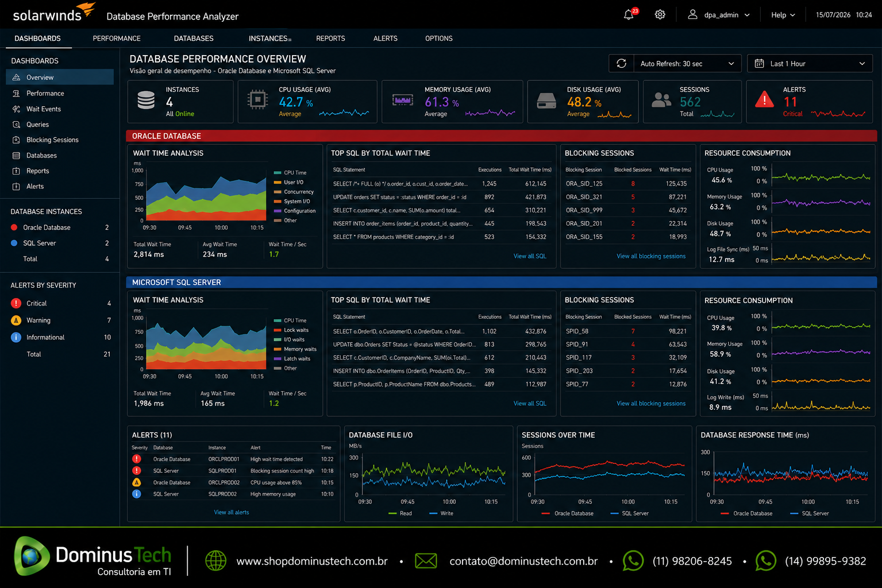This screenshot has width=882, height=588.
Task: Expand dpa_admin user menu
Action: pyautogui.click(x=719, y=15)
